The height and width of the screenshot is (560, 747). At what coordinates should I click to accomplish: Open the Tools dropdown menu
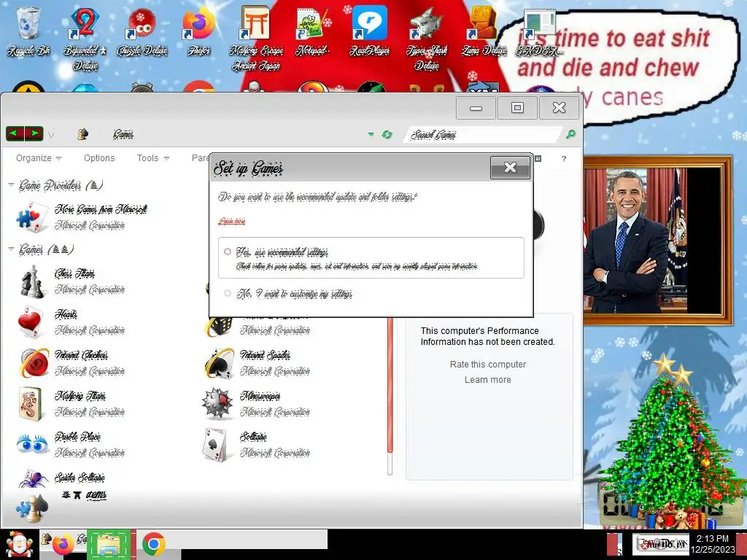[153, 158]
